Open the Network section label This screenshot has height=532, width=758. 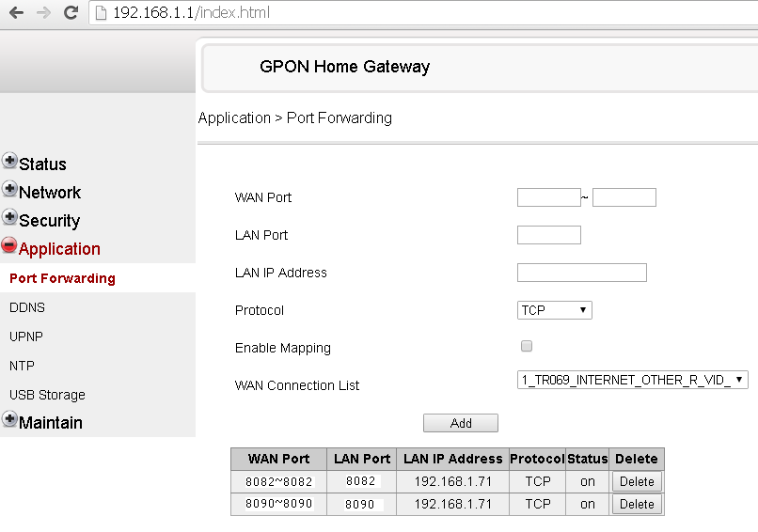(x=50, y=193)
